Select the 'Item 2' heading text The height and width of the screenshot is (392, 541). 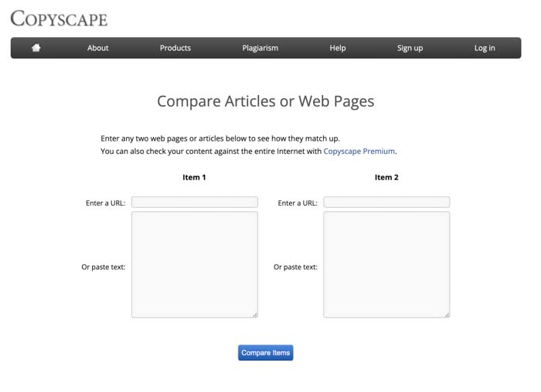[386, 177]
